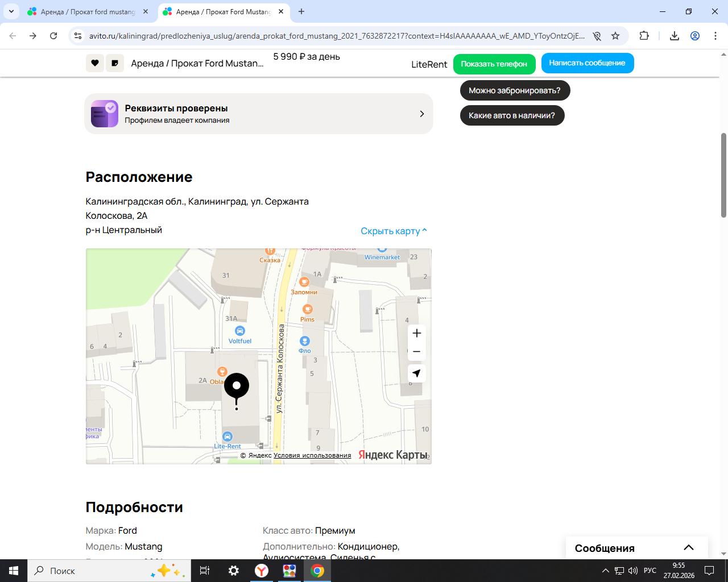Image resolution: width=728 pixels, height=582 pixels.
Task: Open Task View on the taskbar
Action: pyautogui.click(x=205, y=571)
